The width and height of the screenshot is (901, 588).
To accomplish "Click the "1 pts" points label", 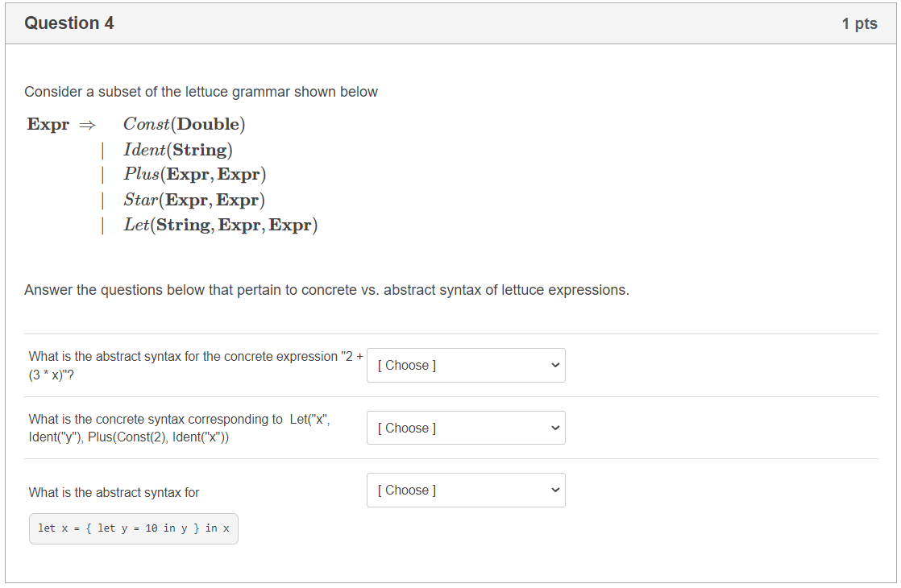I will click(x=859, y=24).
